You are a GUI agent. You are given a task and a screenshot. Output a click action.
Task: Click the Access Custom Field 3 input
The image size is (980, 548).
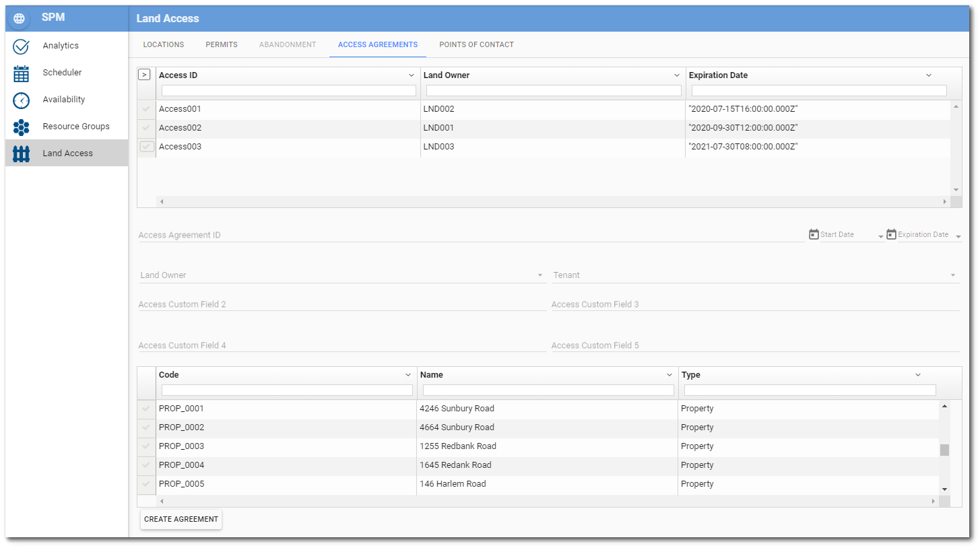tap(755, 304)
